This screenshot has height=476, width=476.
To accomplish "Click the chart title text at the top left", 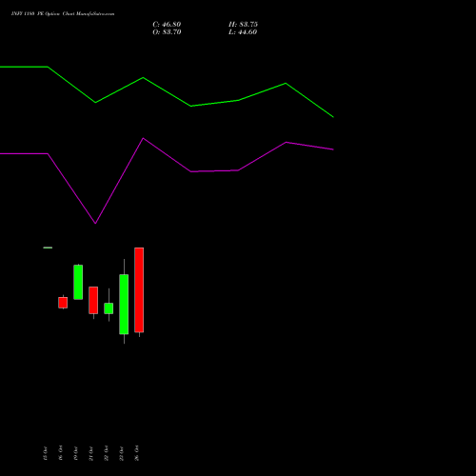I will tap(63, 14).
